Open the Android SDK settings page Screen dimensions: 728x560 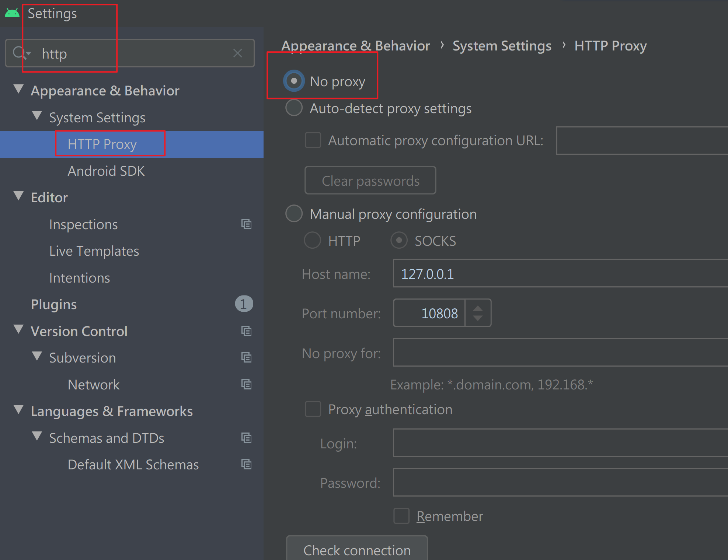[106, 171]
